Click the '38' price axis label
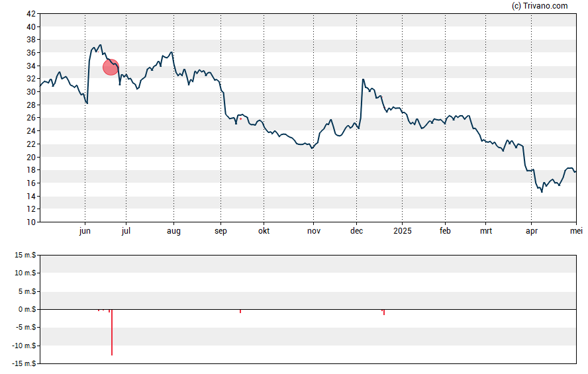The image size is (588, 374). coord(31,40)
